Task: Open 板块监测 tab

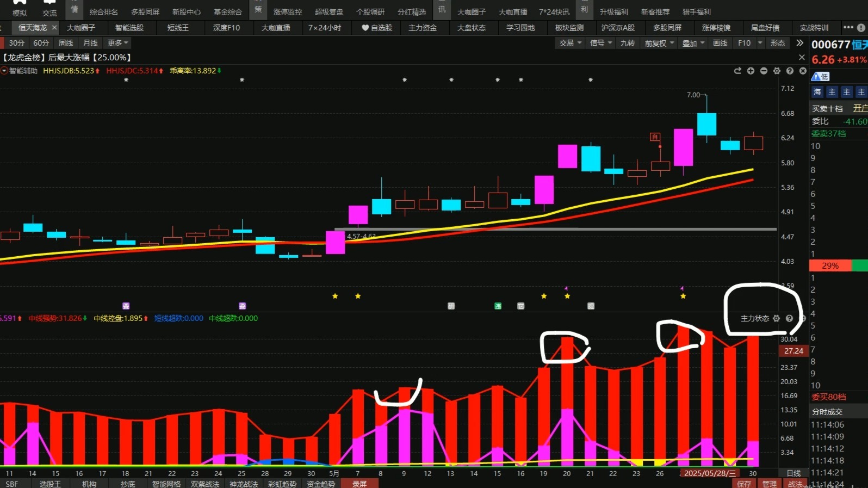Action: pos(569,28)
